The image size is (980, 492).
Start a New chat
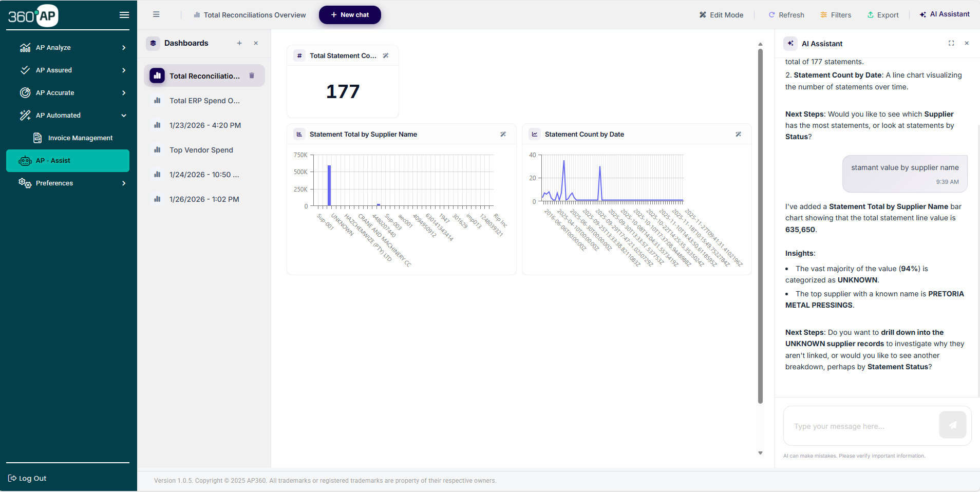click(x=350, y=15)
